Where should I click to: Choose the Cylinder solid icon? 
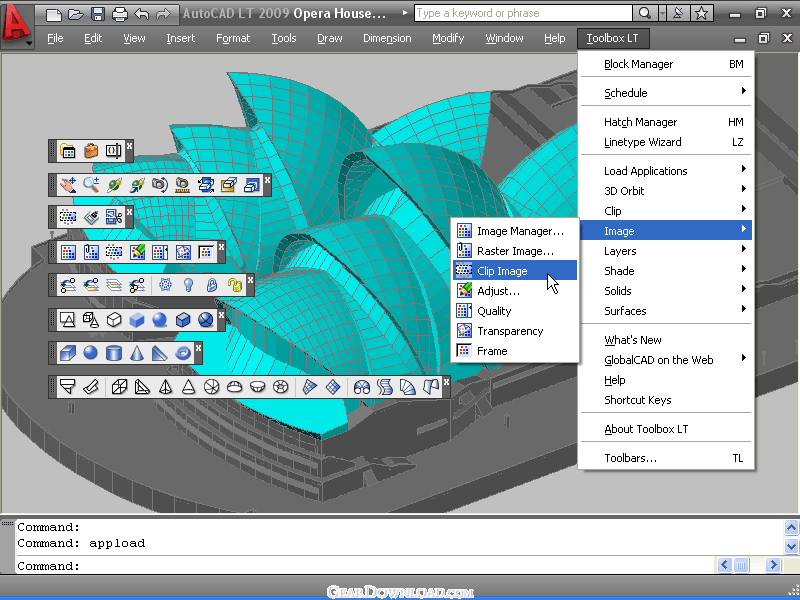(x=114, y=353)
